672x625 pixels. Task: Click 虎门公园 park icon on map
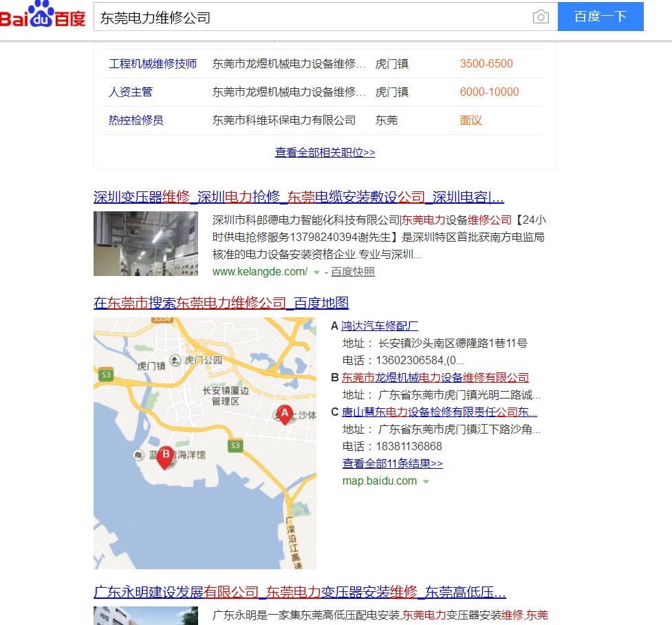pos(175,360)
